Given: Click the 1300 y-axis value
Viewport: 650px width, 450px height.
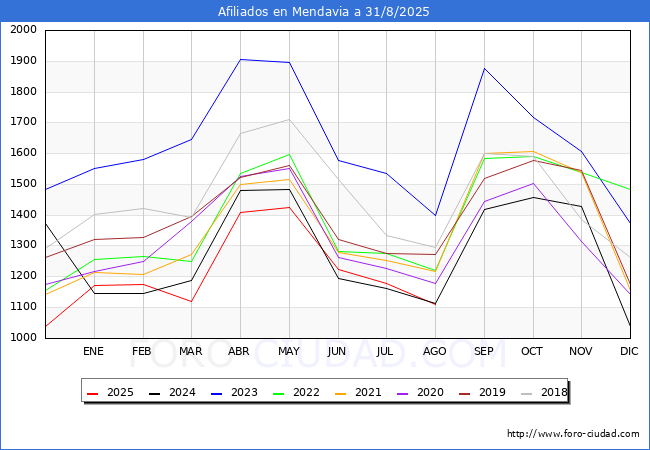Looking at the screenshot, I should [24, 245].
